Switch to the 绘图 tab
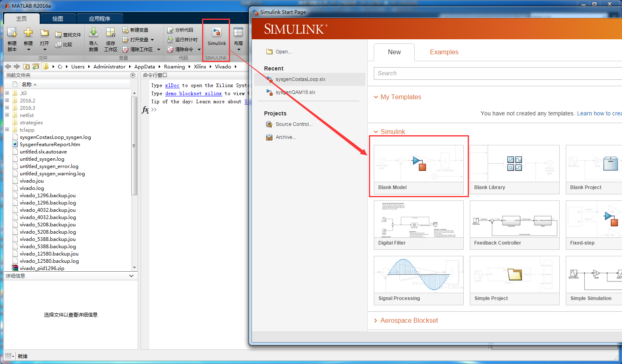Screen dimensions: 622x364 pos(58,19)
